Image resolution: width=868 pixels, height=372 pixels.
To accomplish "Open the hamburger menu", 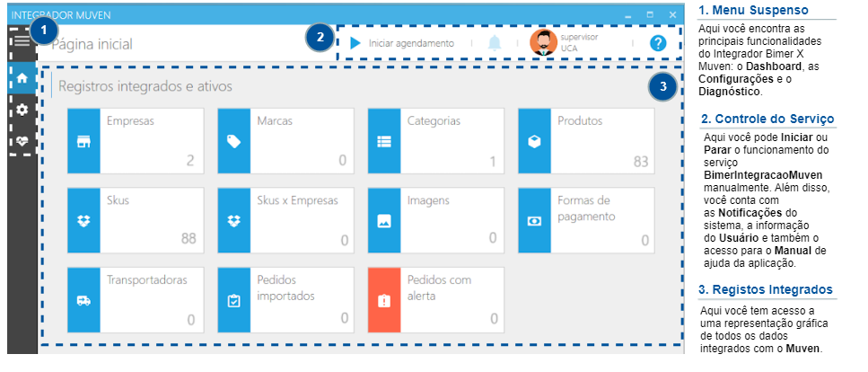I will point(20,40).
